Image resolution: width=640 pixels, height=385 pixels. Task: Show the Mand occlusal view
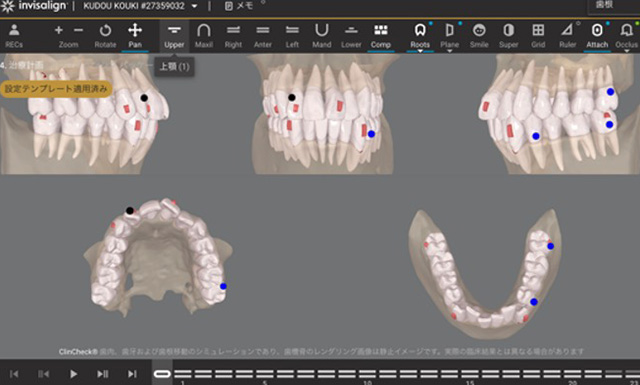tap(322, 36)
